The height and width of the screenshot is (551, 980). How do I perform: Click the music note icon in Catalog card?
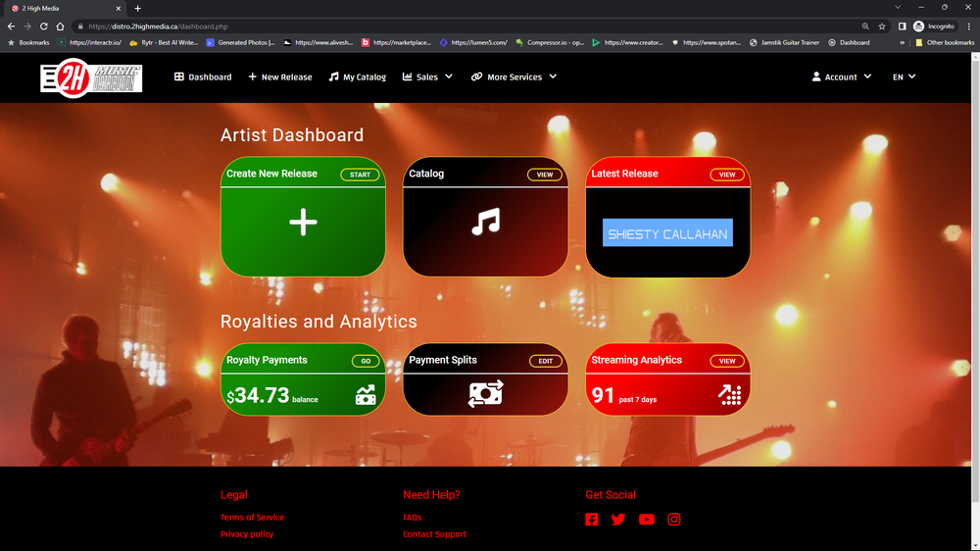(x=486, y=222)
